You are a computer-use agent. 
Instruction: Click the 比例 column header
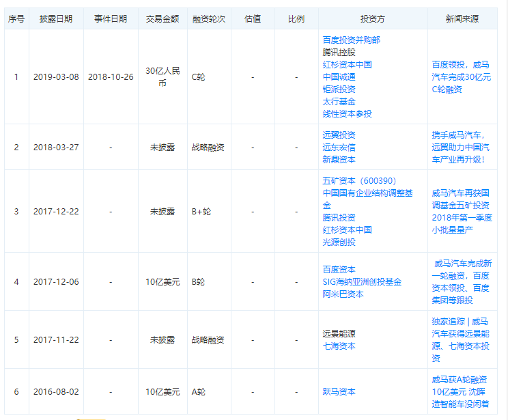click(x=296, y=19)
